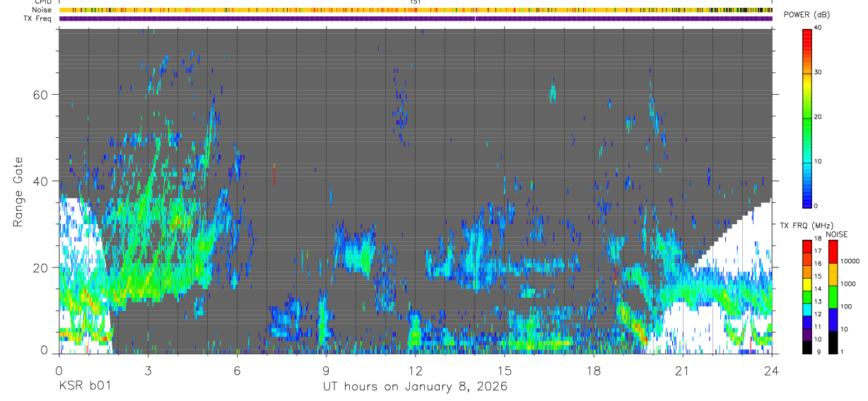Click the red 17–18 MHz swatch in TX FRQ legend
Viewport: 868px width, 401px height.
coord(807,247)
